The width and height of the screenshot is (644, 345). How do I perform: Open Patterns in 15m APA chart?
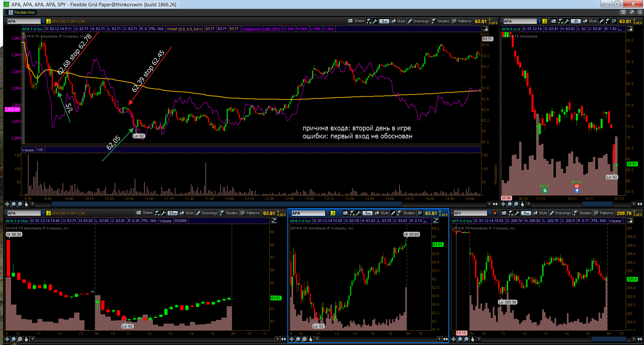250,213
